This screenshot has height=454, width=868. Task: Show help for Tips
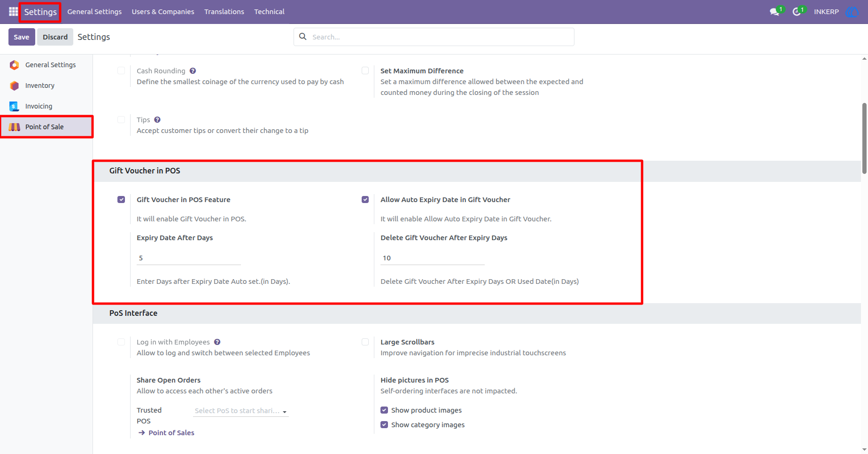157,120
